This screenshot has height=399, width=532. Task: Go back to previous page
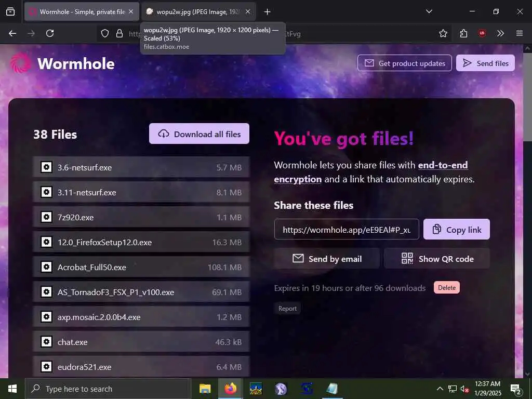click(12, 33)
